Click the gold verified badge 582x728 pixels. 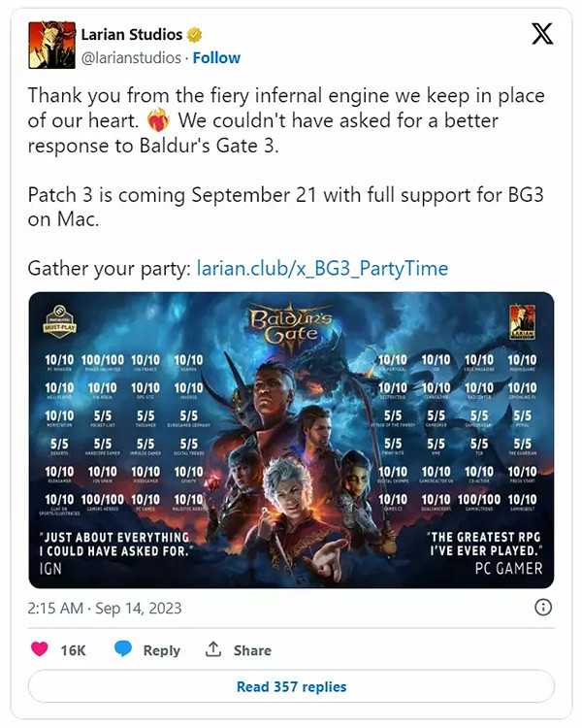pos(194,35)
